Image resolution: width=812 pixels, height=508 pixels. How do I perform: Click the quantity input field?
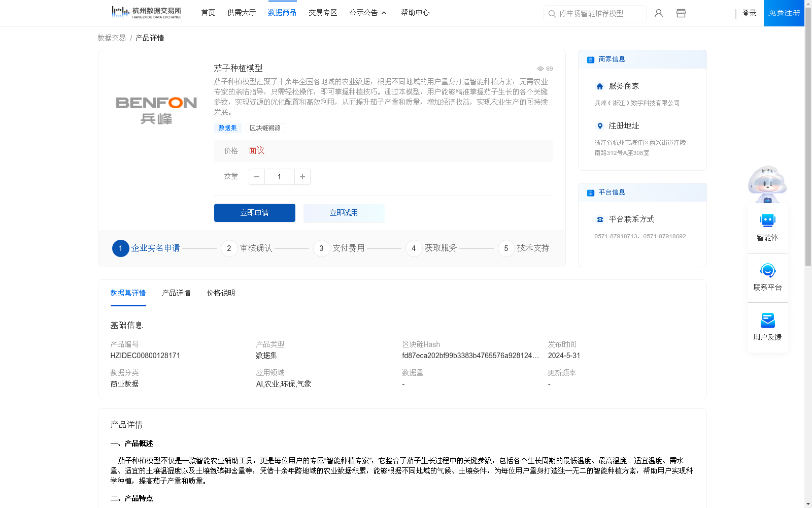279,177
